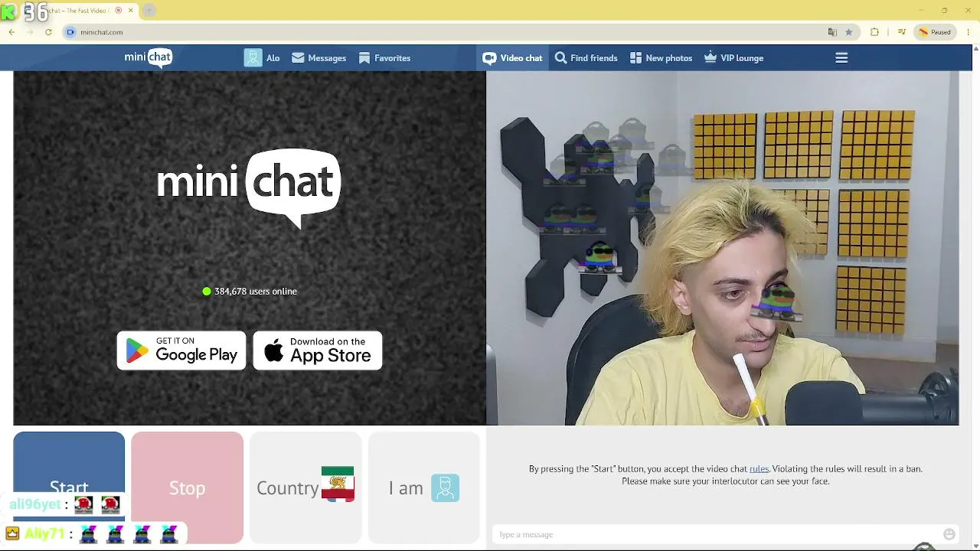Open the media controls icon

[x=902, y=32]
